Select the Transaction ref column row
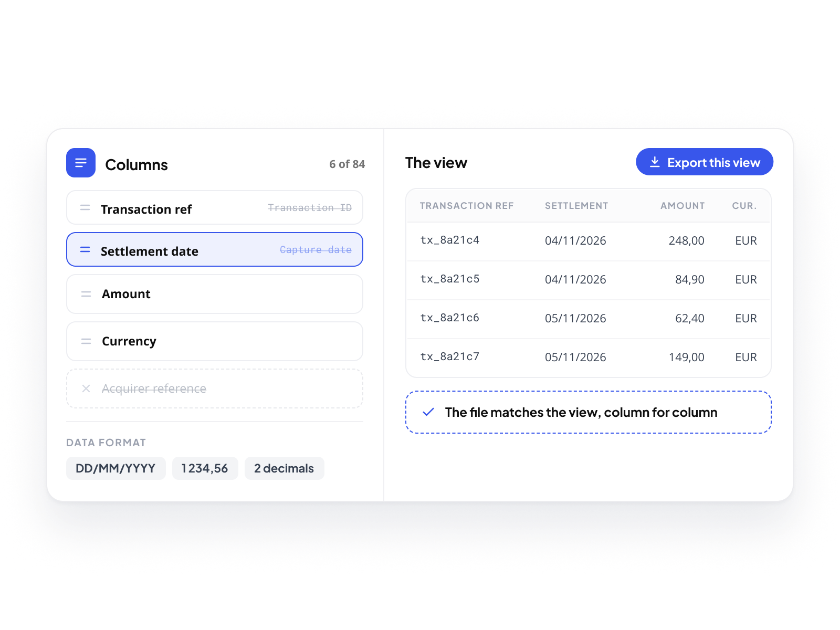 tap(215, 207)
